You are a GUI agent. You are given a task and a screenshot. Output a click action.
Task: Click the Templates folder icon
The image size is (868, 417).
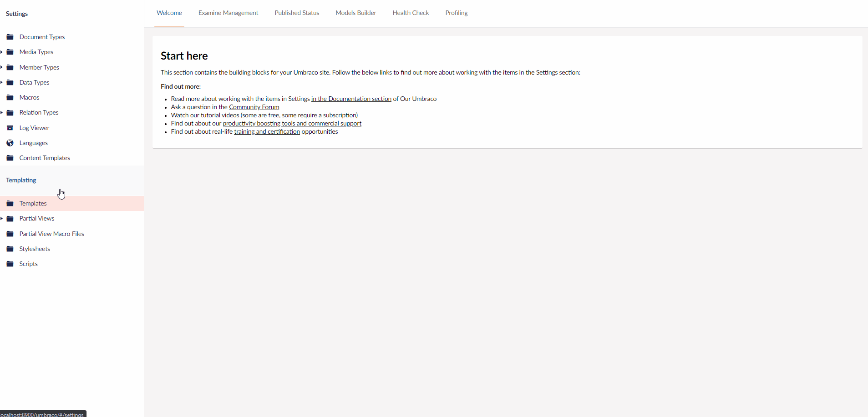pos(10,203)
